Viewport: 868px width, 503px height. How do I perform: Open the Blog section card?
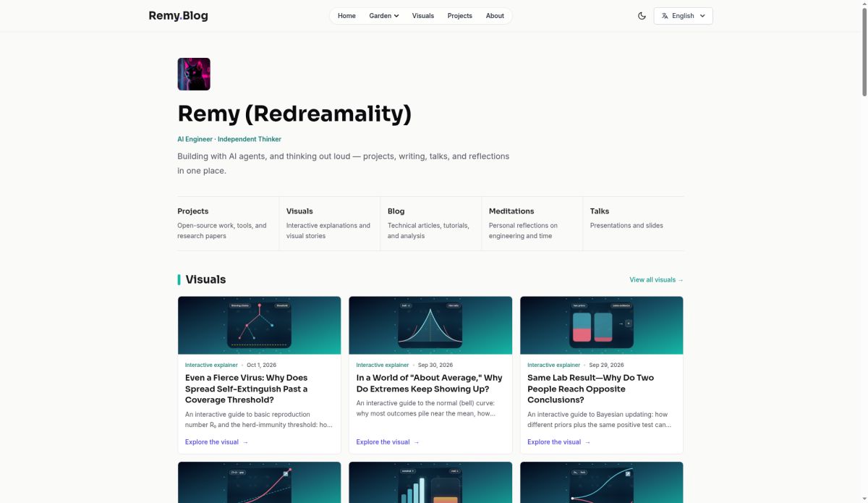(430, 224)
